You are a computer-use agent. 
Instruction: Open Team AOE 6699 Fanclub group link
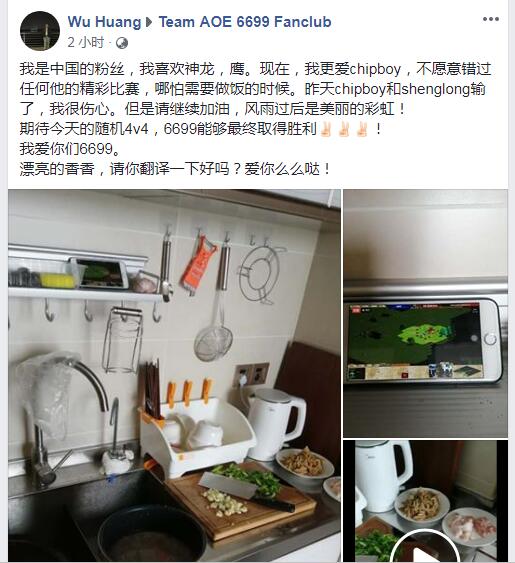[245, 22]
